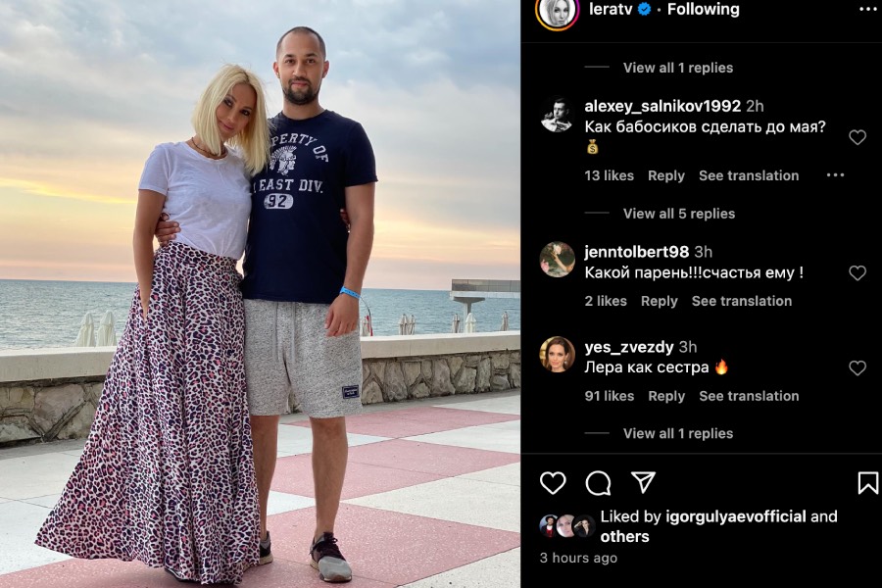Open post options three-dot menu
The image size is (882, 588).
(869, 9)
